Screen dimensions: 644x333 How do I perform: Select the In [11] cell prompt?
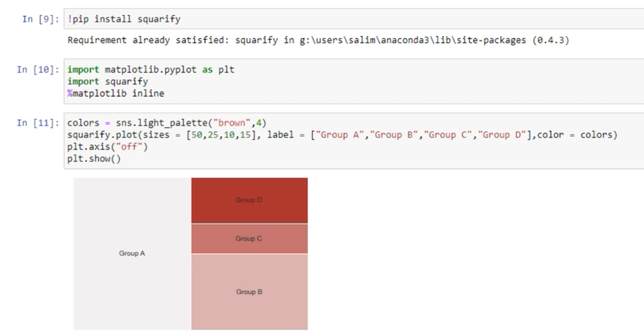tap(38, 124)
